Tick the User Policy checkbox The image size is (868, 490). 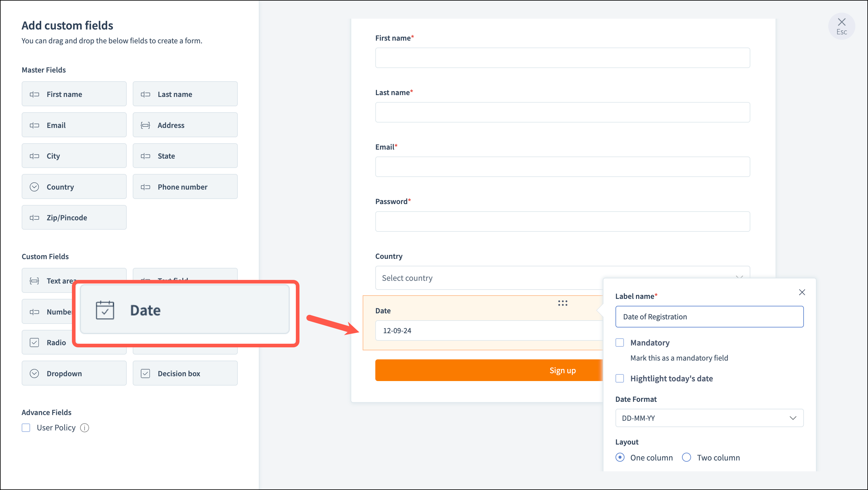pyautogui.click(x=26, y=428)
